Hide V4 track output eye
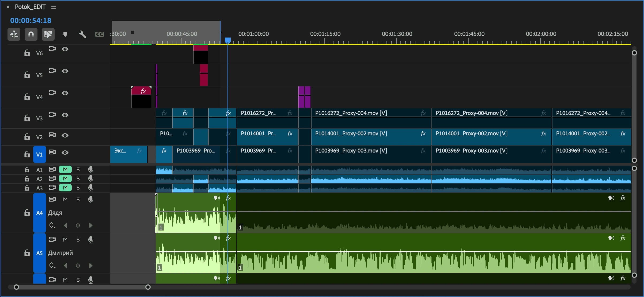 pyautogui.click(x=65, y=93)
